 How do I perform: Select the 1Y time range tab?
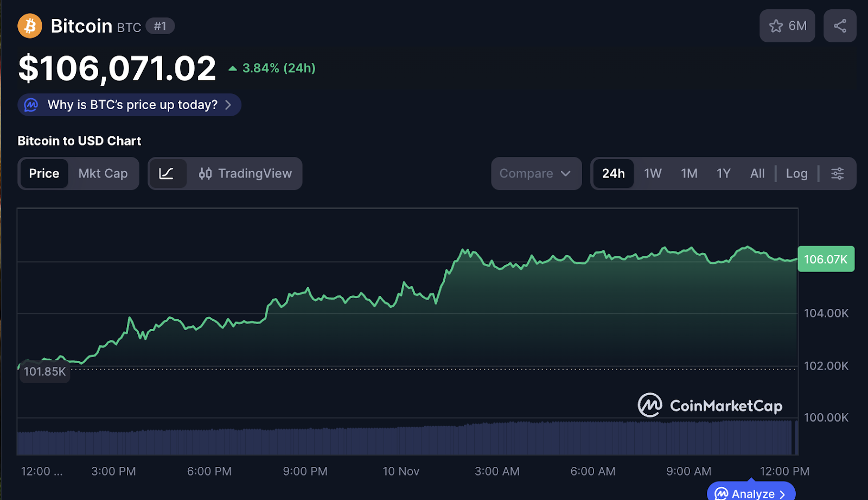723,174
